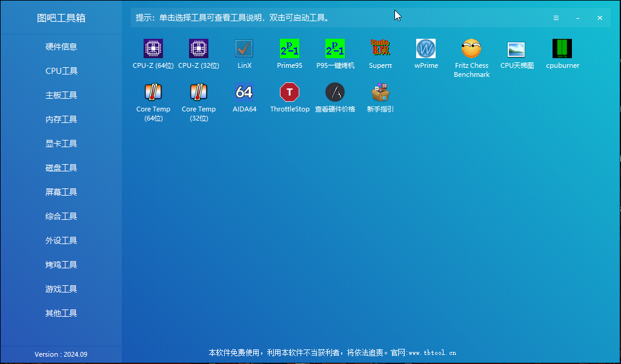This screenshot has height=364, width=621.
Task: Open the AIDA64 icon
Action: pyautogui.click(x=244, y=97)
